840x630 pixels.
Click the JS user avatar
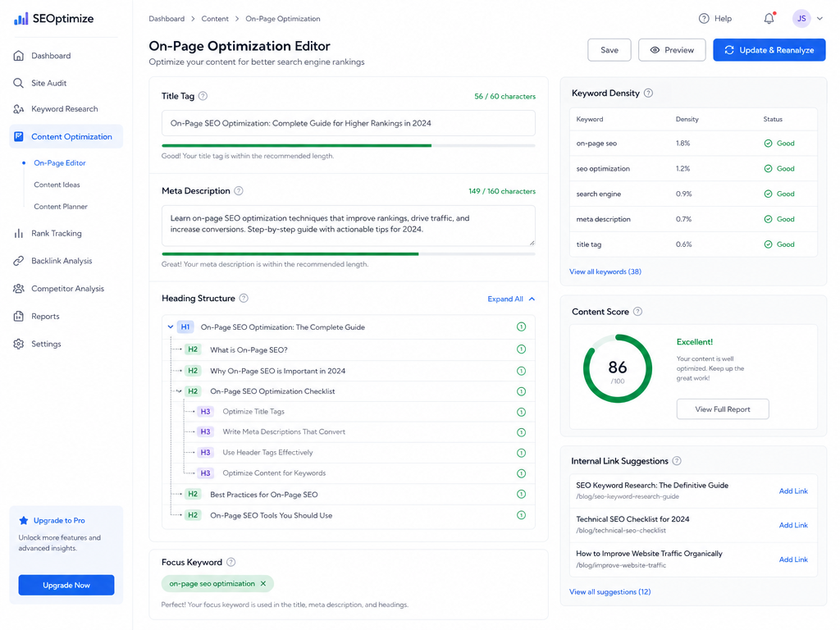pos(801,19)
